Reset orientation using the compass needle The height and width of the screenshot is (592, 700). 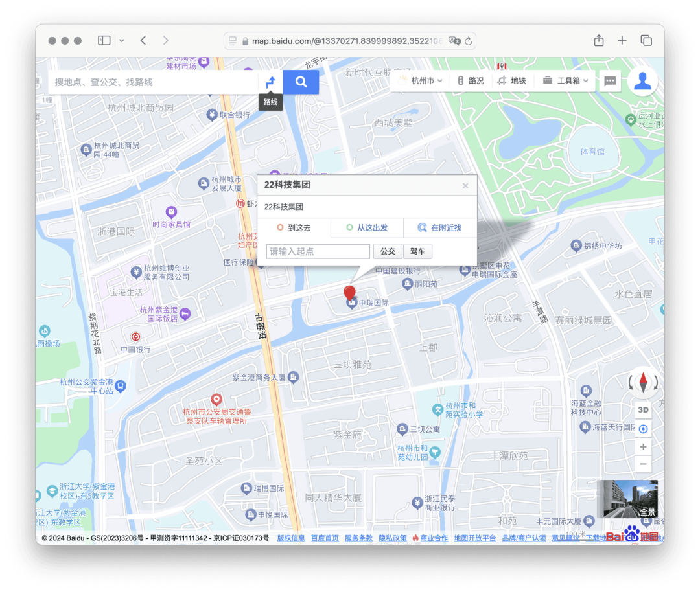644,382
